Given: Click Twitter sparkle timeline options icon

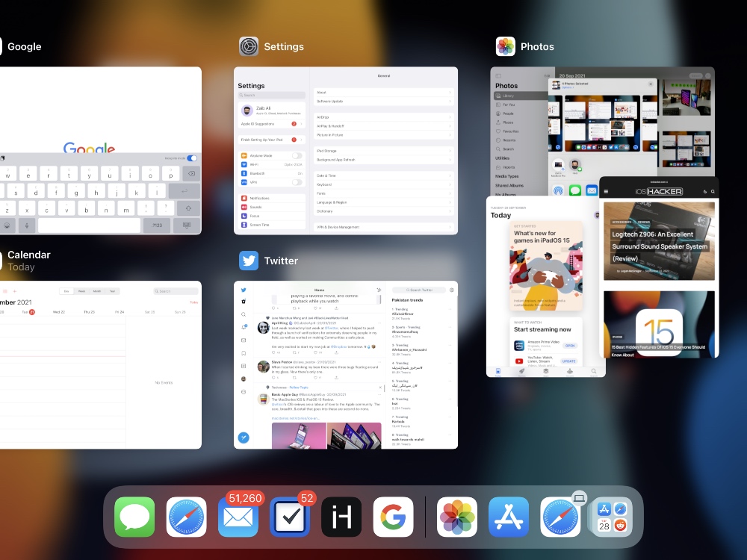Looking at the screenshot, I should tap(379, 290).
